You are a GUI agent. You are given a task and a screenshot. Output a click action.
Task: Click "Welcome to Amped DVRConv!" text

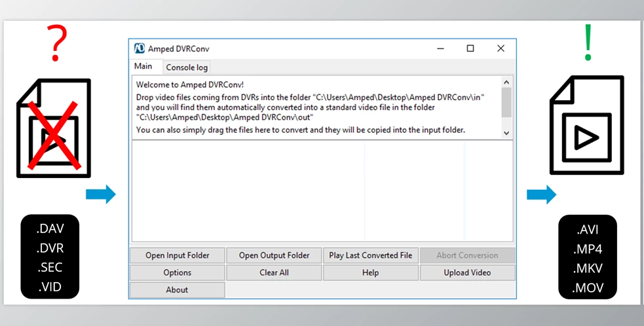click(x=190, y=85)
